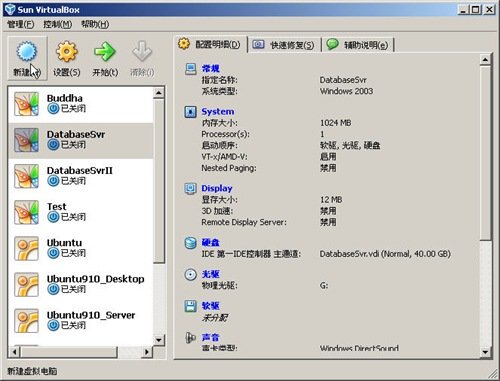Select the Buddha machine name
The height and width of the screenshot is (381, 500).
click(65, 98)
